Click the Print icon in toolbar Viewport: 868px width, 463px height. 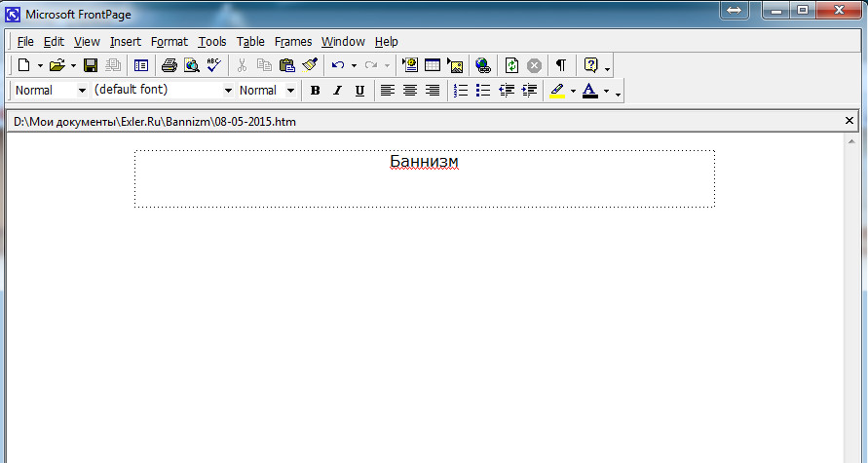(x=169, y=65)
